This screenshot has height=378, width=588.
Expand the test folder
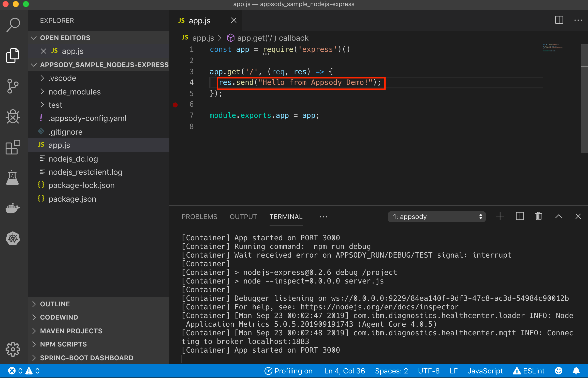pyautogui.click(x=99, y=105)
